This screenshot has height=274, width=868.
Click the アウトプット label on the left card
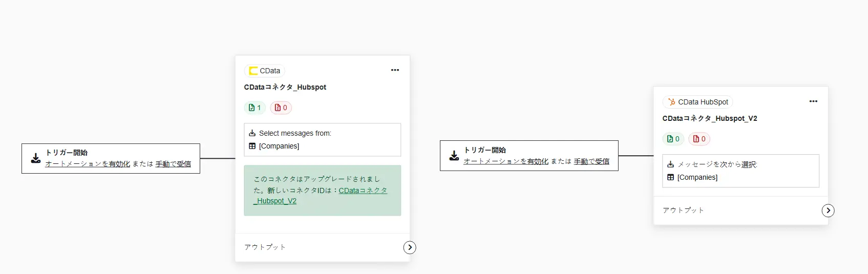coord(265,247)
